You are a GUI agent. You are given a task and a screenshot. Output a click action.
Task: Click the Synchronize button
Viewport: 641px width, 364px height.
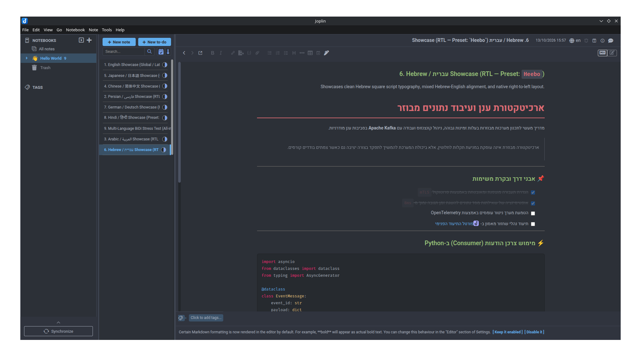point(58,331)
